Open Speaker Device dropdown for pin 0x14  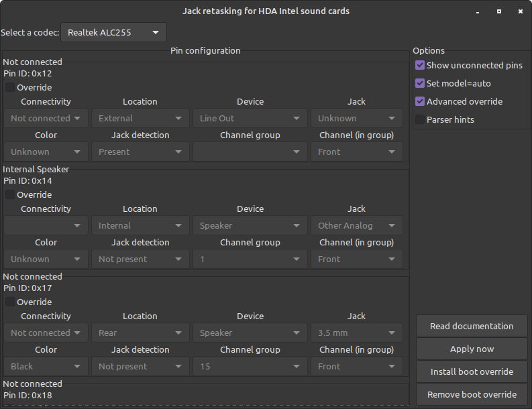pyautogui.click(x=250, y=225)
